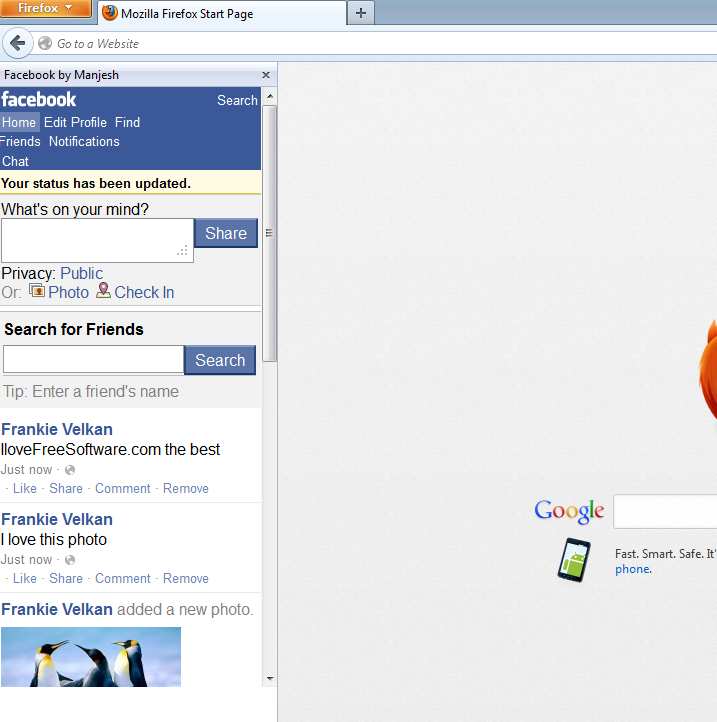This screenshot has width=717, height=722.
Task: Click the Google logo on start page
Action: pos(569,511)
